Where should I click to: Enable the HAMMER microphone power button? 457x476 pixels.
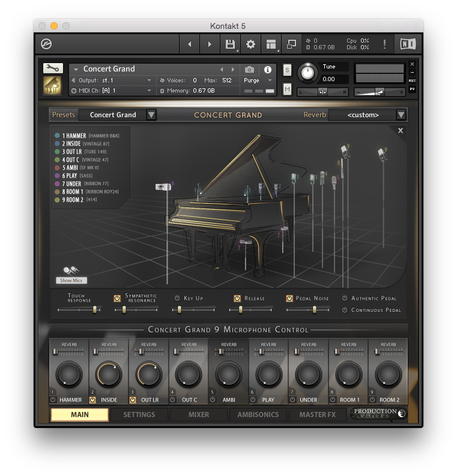53,400
